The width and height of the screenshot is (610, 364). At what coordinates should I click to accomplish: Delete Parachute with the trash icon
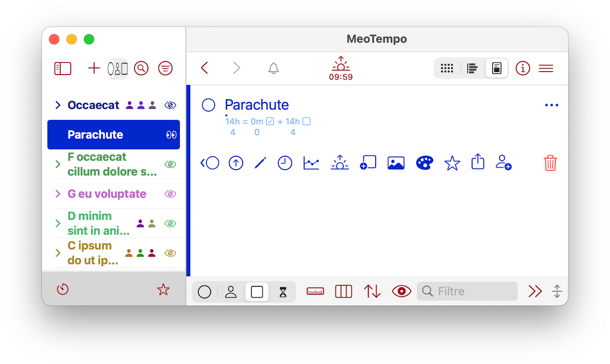click(x=550, y=163)
